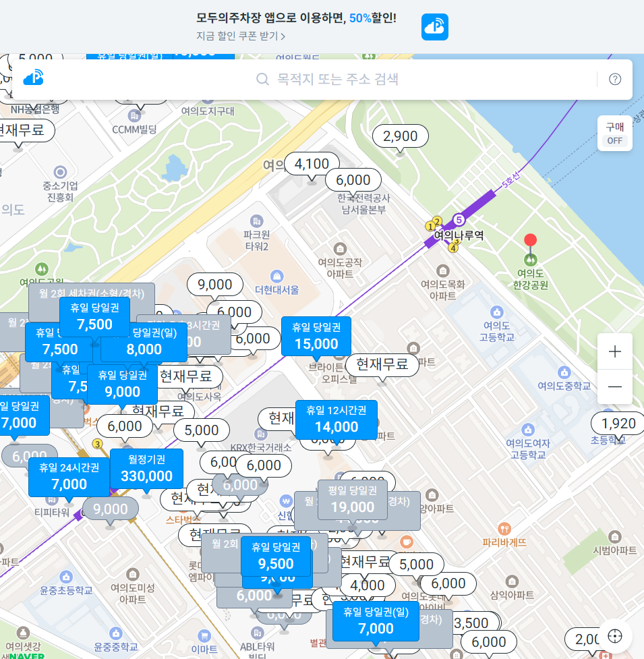Open the 당일권(일) 8,000 marker
Viewport: 644px width, 659px height.
[x=144, y=342]
